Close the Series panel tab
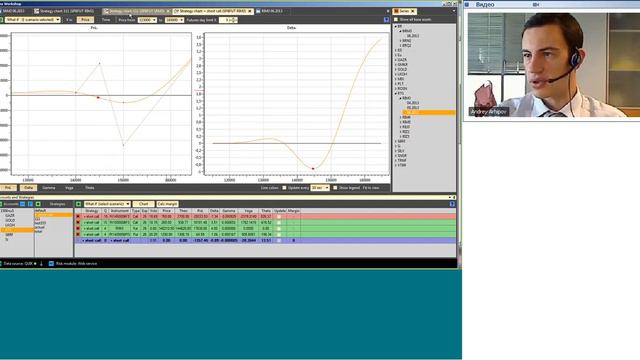Image resolution: width=640 pixels, height=360 pixels. click(x=413, y=11)
